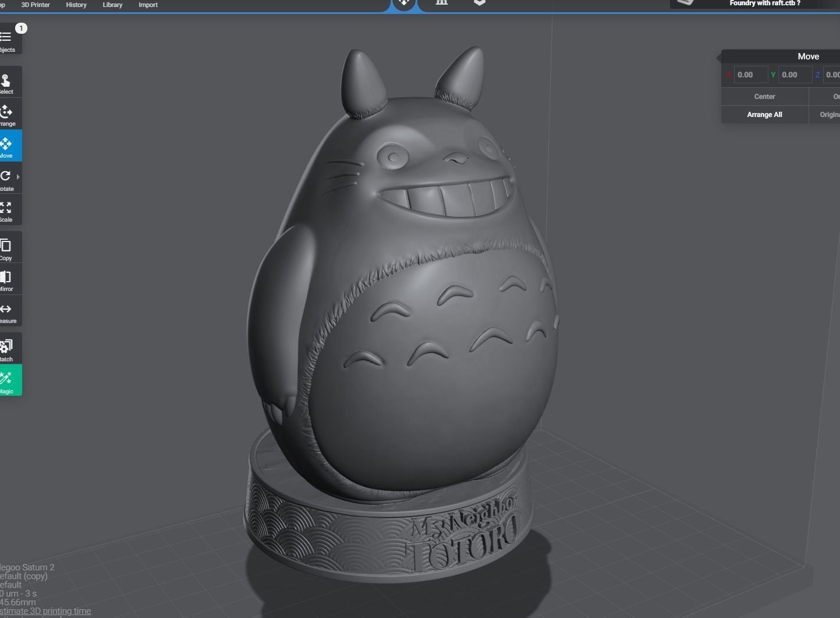
Task: Click the Foundry with raft.ctb file name
Action: pyautogui.click(x=764, y=3)
